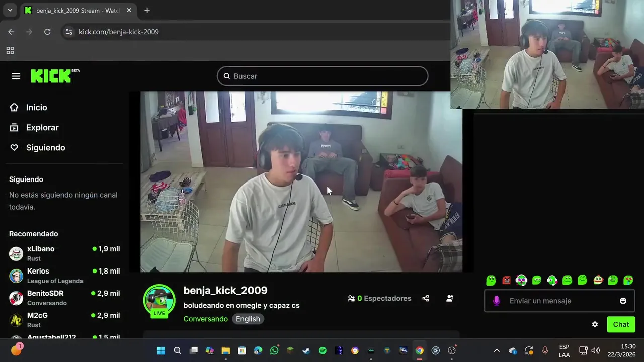
Task: Click the ESP LAA language indicator
Action: [565, 351]
